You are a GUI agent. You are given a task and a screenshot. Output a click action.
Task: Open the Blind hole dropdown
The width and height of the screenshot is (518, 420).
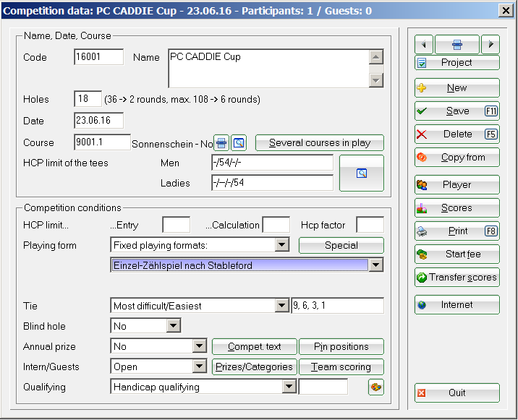click(173, 326)
